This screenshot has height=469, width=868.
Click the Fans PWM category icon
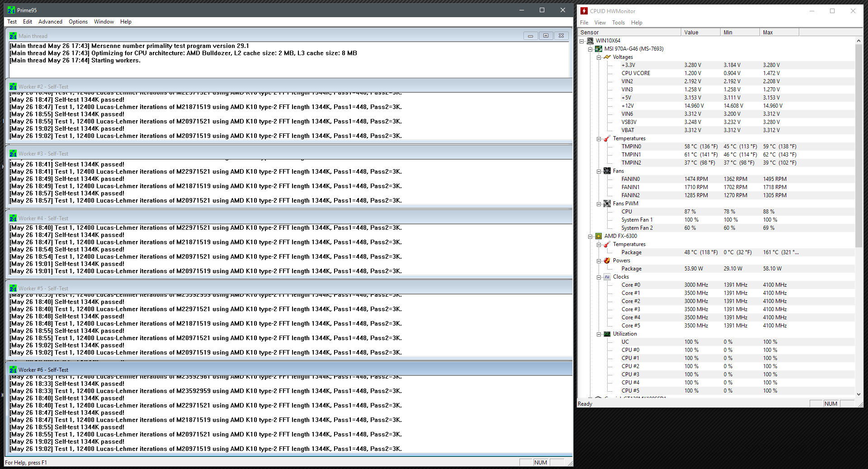point(607,204)
